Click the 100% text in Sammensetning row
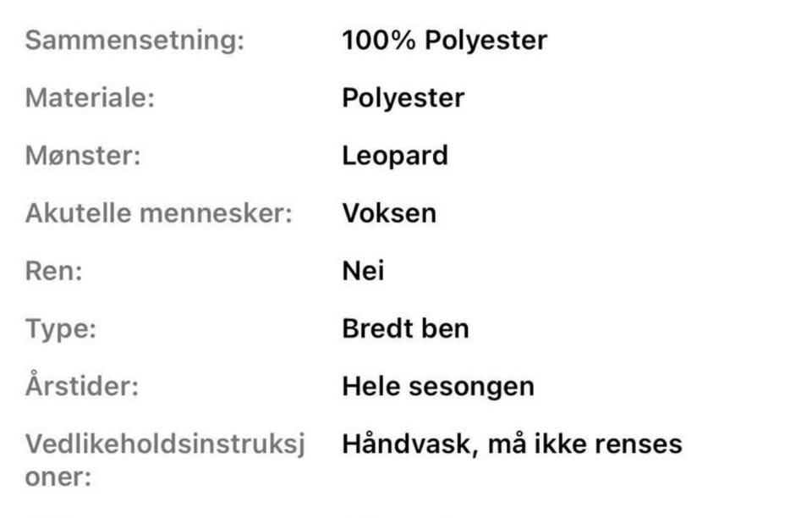The width and height of the screenshot is (812, 518). point(378,41)
